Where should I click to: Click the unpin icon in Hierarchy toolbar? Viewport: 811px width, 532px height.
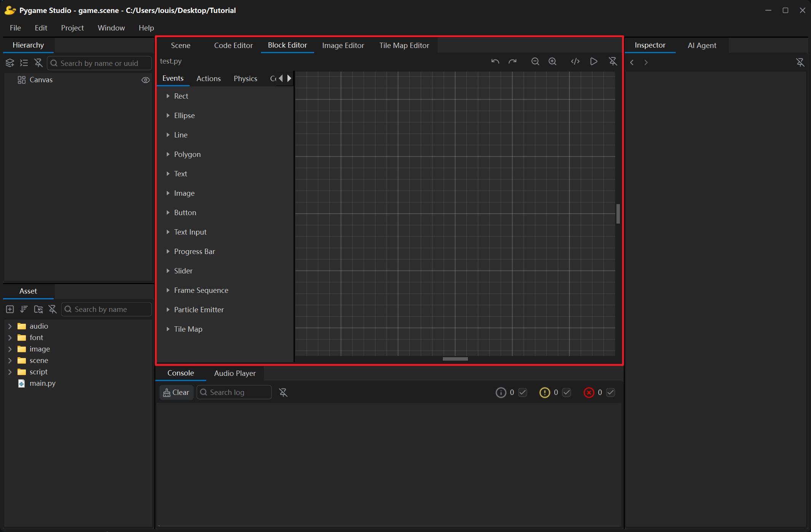point(38,63)
